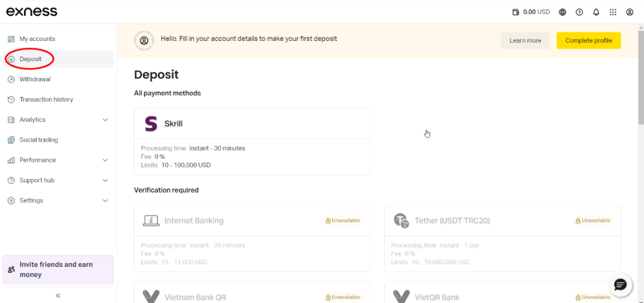
Task: Click the wallet balance icon
Action: coord(516,12)
